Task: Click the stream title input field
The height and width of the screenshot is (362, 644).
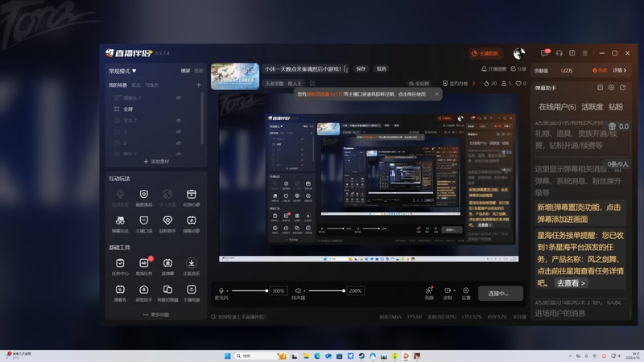Action: pyautogui.click(x=306, y=69)
